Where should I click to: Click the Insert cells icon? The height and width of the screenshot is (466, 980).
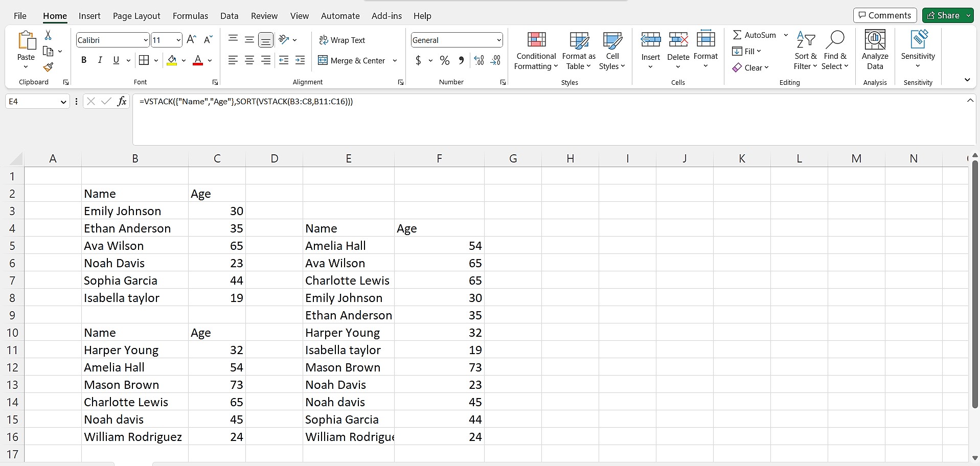(x=651, y=39)
